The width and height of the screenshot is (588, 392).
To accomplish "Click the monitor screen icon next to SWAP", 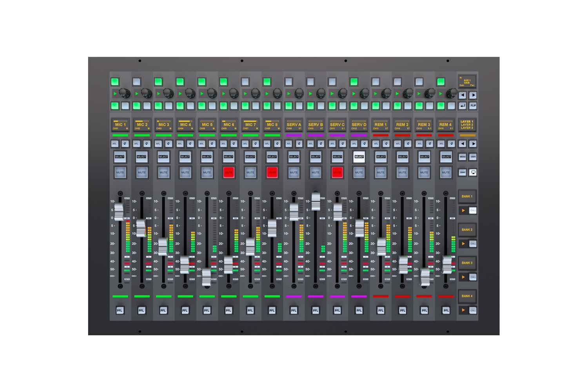I will pyautogui.click(x=473, y=172).
